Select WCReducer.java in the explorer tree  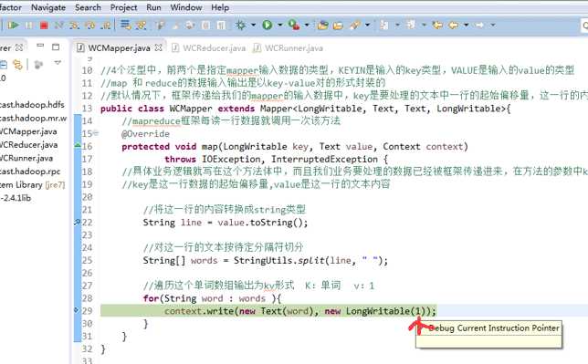(x=28, y=145)
